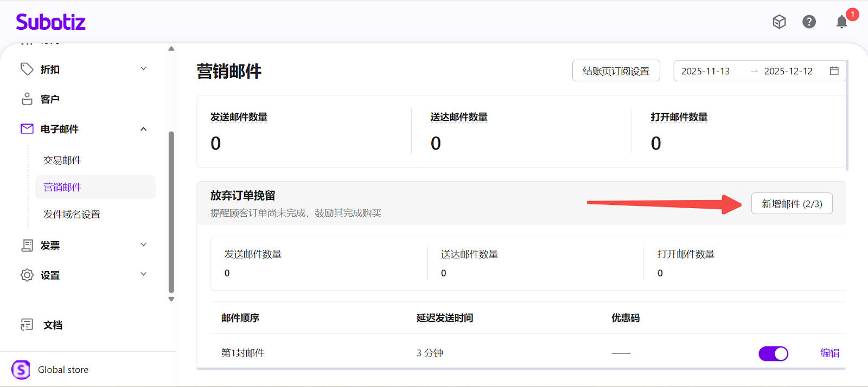Click the 文档 document icon

[x=27, y=325]
